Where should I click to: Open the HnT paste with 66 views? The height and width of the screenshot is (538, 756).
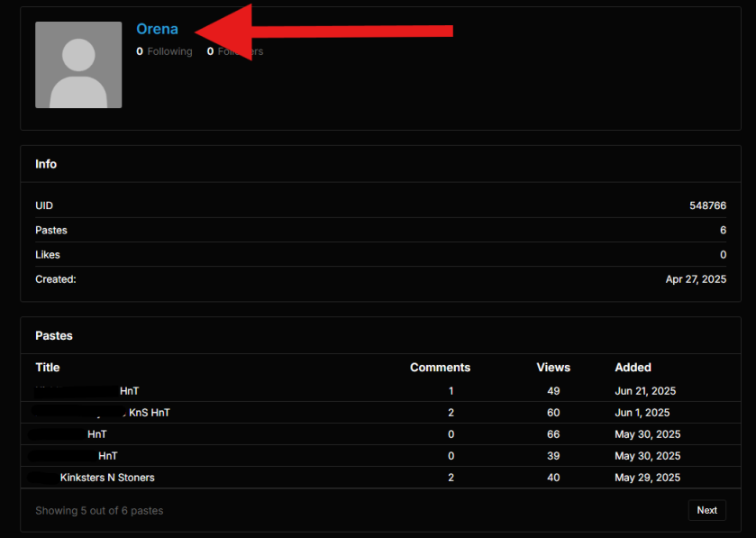pyautogui.click(x=97, y=434)
